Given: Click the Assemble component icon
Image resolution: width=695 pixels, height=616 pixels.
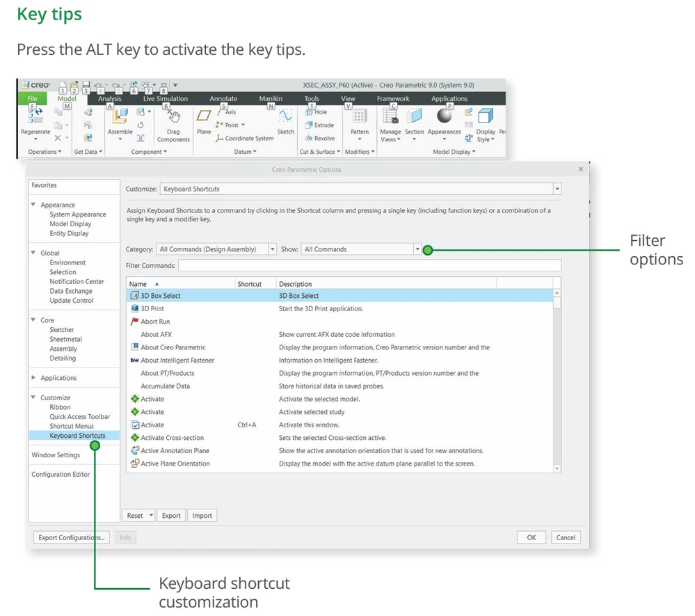Looking at the screenshot, I should click(120, 116).
